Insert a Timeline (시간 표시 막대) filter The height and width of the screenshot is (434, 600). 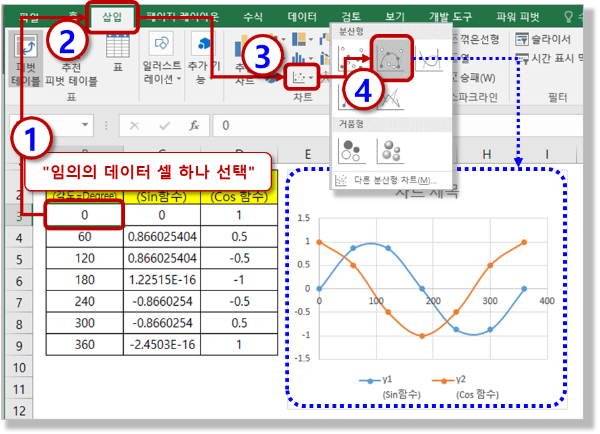[x=549, y=58]
